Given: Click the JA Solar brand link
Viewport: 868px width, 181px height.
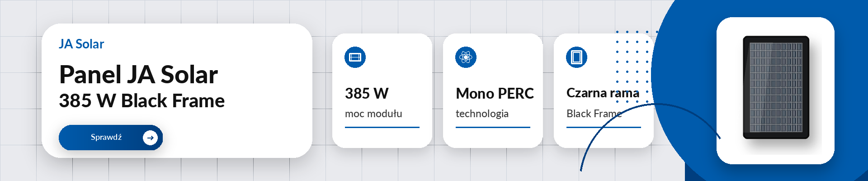Looking at the screenshot, I should [81, 44].
